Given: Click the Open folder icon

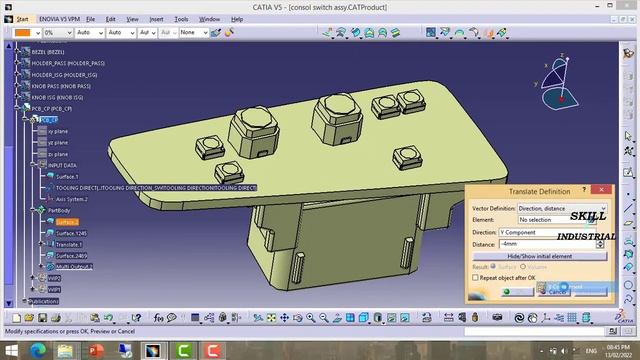Looking at the screenshot, I should coord(29,318).
